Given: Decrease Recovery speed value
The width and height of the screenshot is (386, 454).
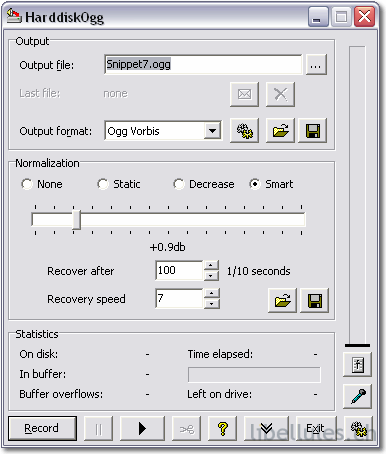Looking at the screenshot, I should click(x=211, y=303).
